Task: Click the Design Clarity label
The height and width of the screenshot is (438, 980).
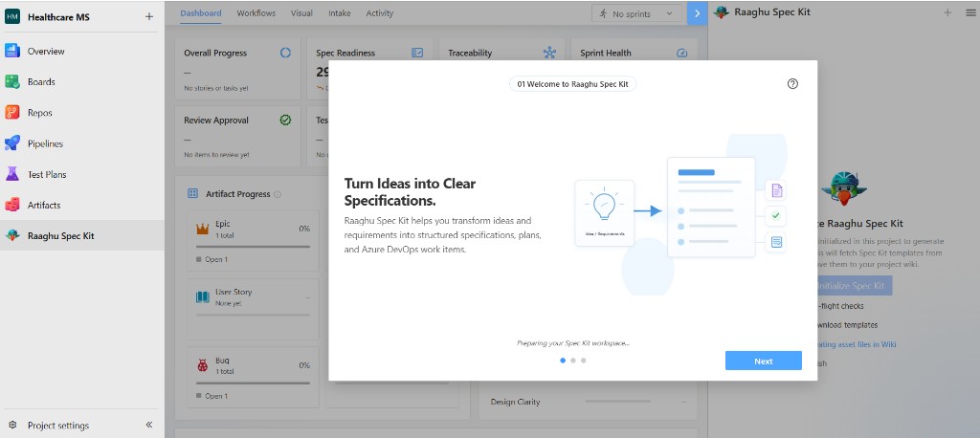Action: (515, 402)
